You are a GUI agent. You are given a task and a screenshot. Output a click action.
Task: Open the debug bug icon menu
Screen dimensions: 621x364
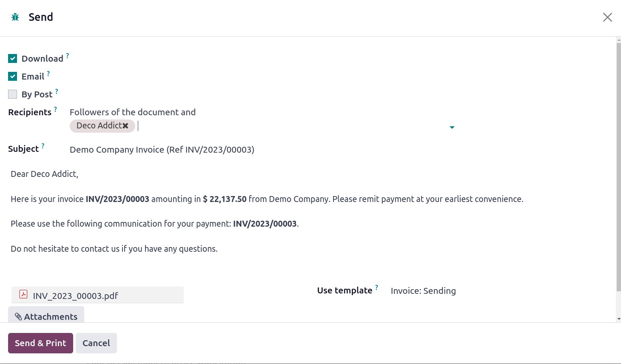point(15,17)
